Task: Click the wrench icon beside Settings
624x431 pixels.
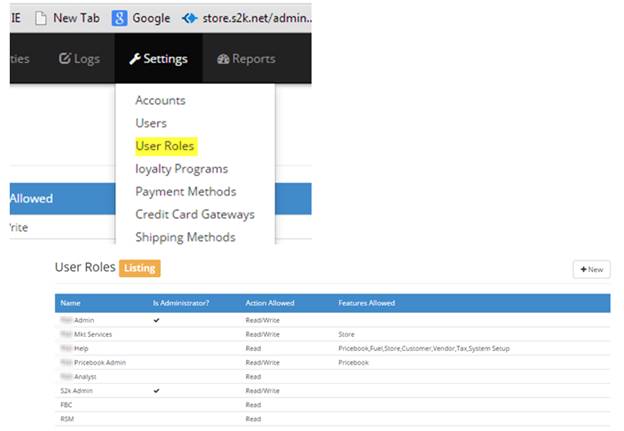Action: pyautogui.click(x=135, y=59)
